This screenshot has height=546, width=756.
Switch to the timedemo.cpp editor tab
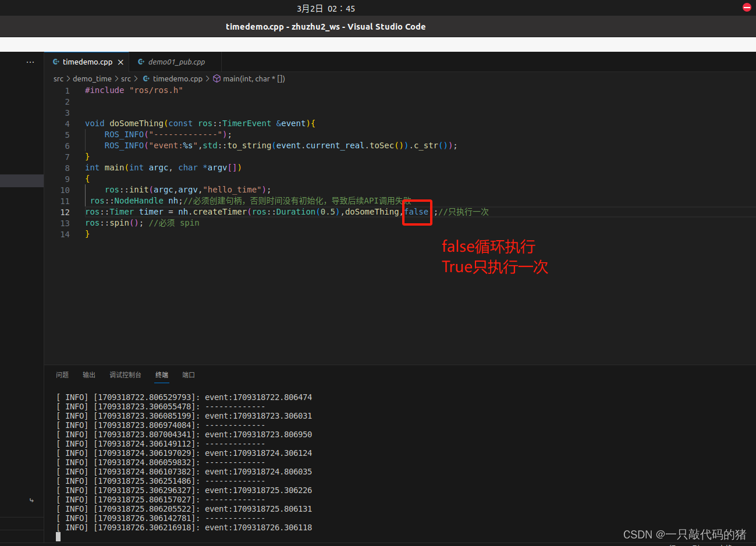[x=87, y=62]
